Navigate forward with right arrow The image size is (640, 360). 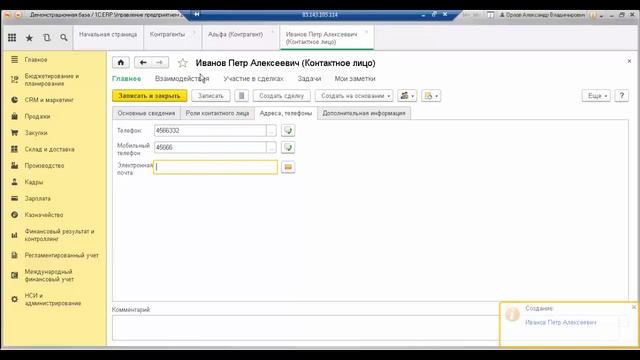pyautogui.click(x=160, y=62)
